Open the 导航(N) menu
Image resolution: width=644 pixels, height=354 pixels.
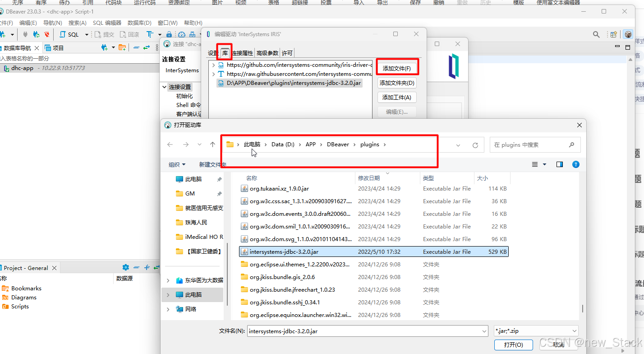coord(53,23)
